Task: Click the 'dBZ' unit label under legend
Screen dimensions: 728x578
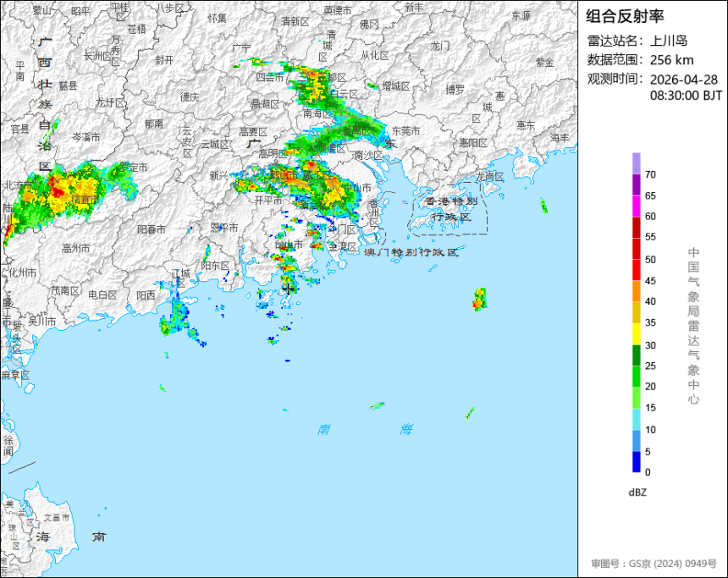Action: pyautogui.click(x=637, y=493)
